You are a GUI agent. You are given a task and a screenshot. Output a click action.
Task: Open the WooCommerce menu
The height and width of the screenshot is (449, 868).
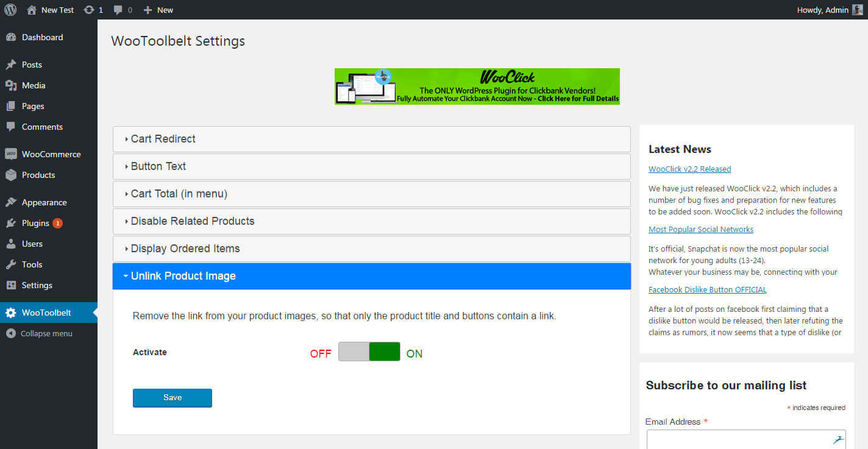click(x=49, y=154)
